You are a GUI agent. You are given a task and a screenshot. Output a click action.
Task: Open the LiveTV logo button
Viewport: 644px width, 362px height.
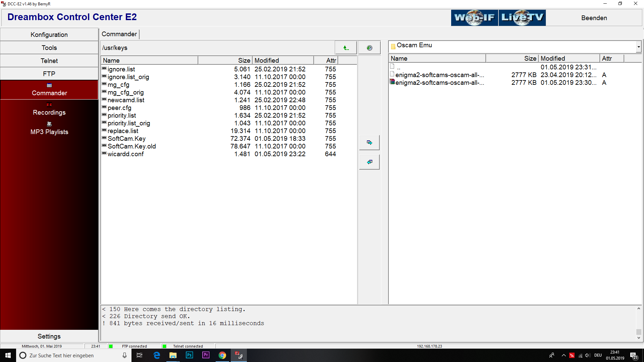[x=522, y=18]
